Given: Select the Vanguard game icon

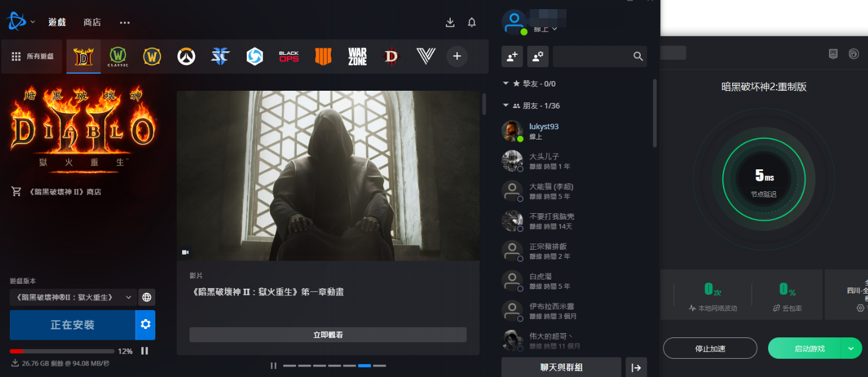Looking at the screenshot, I should click(425, 57).
